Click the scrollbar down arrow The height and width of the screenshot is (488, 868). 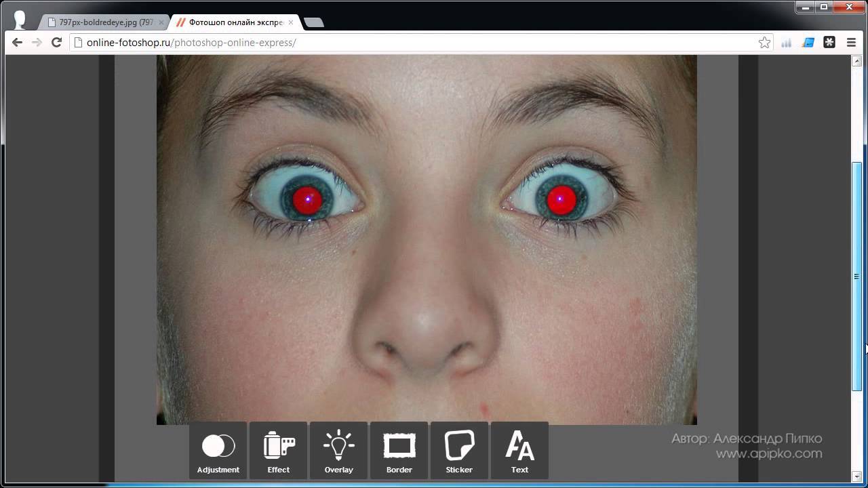(856, 476)
